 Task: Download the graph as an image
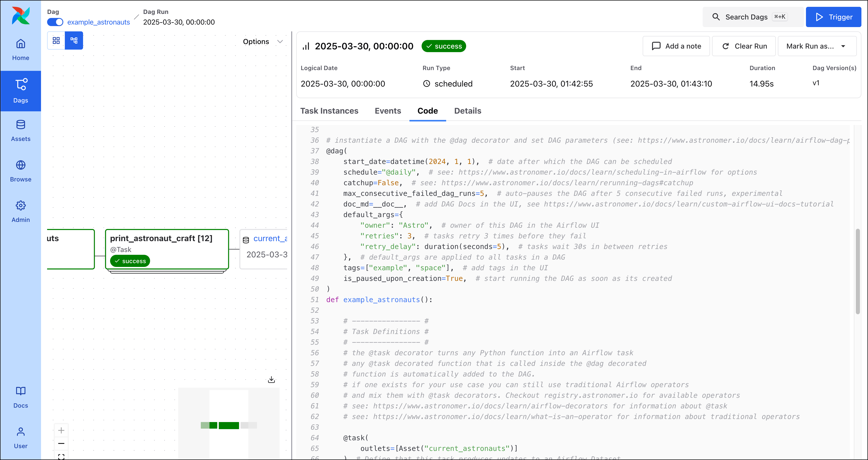pos(271,379)
